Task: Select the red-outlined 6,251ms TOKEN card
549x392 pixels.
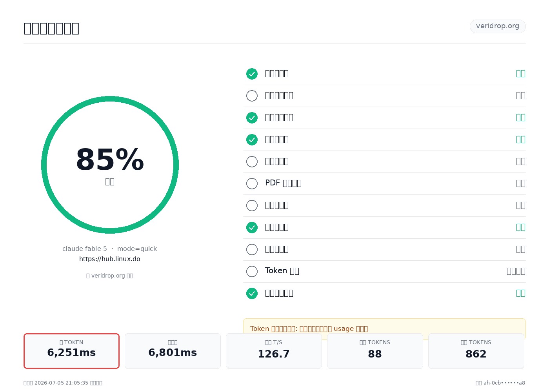Action: tap(71, 351)
